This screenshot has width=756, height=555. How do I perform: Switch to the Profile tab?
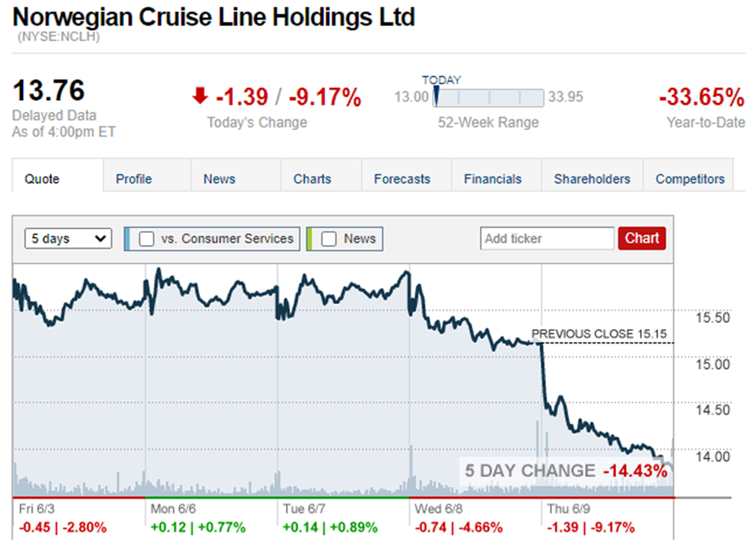(x=134, y=179)
